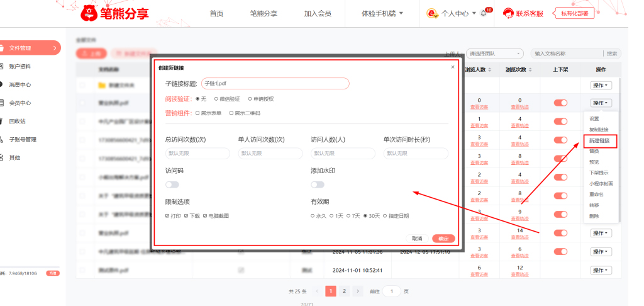
Task: Click 查看访客 under 6 visitors
Action: [479, 275]
